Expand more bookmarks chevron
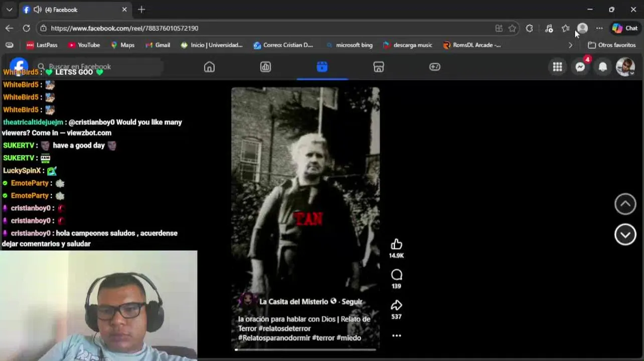Image resolution: width=644 pixels, height=361 pixels. (570, 45)
